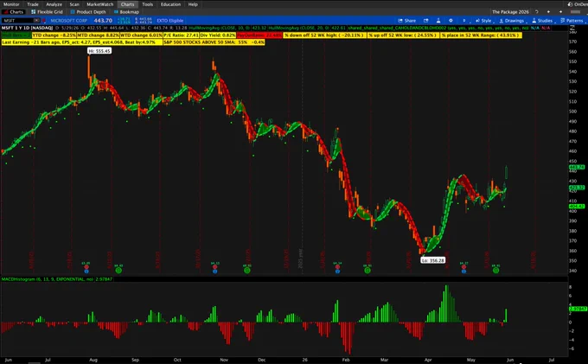
Task: Click the WTD change 6.01% label
Action: [x=141, y=35]
